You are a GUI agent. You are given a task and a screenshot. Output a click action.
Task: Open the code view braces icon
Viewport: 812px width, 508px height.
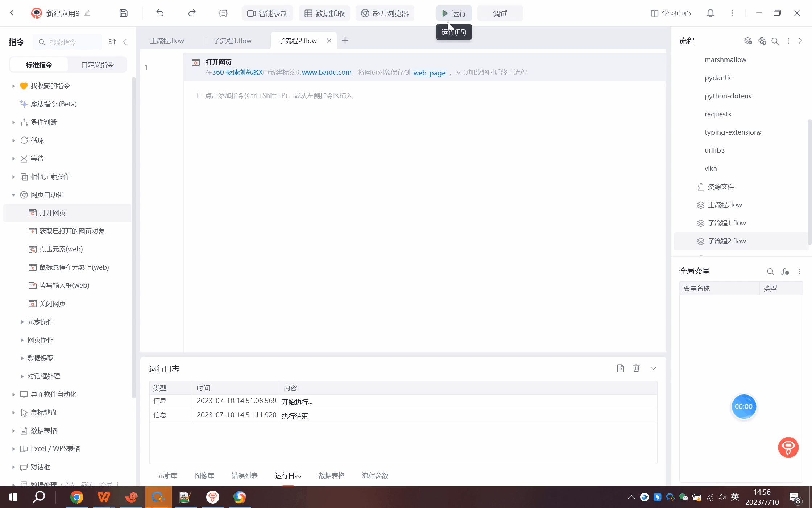(223, 13)
